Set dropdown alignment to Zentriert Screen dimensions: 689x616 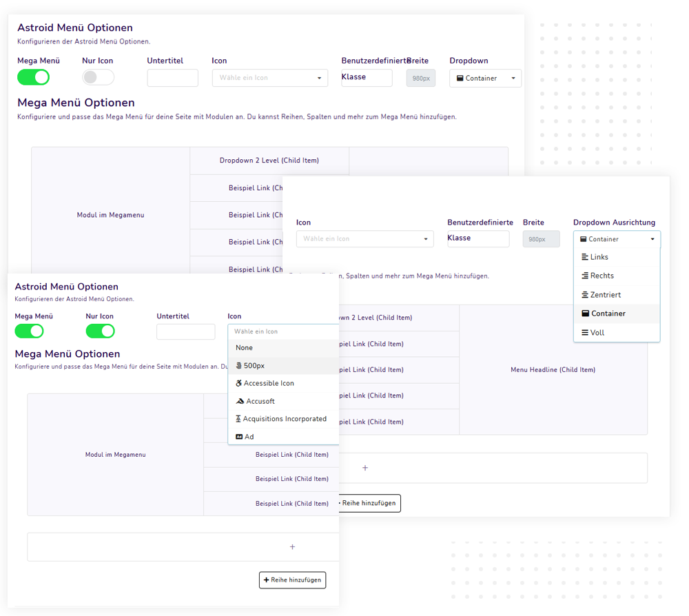(x=605, y=295)
